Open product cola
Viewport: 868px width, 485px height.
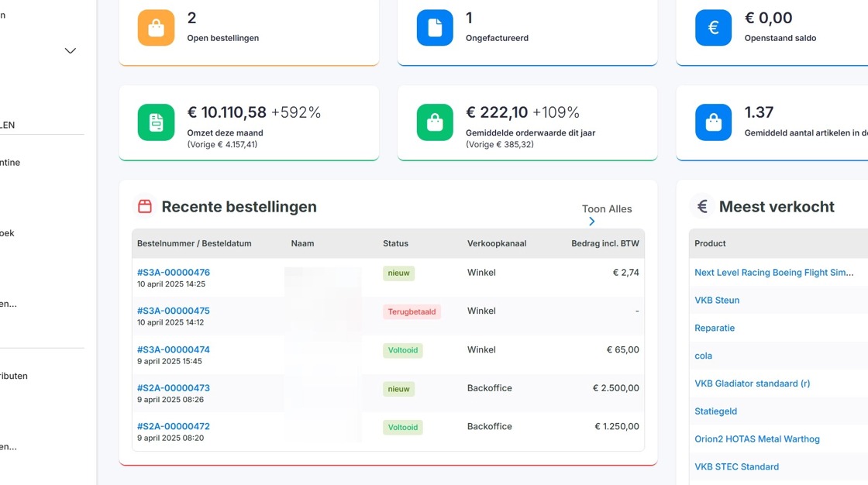click(x=703, y=356)
